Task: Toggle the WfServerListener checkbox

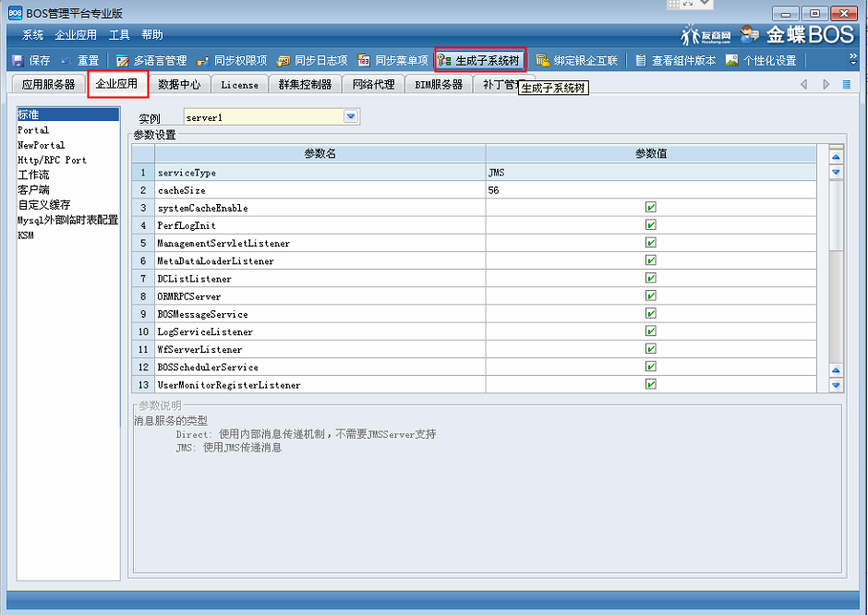Action: pyautogui.click(x=650, y=349)
